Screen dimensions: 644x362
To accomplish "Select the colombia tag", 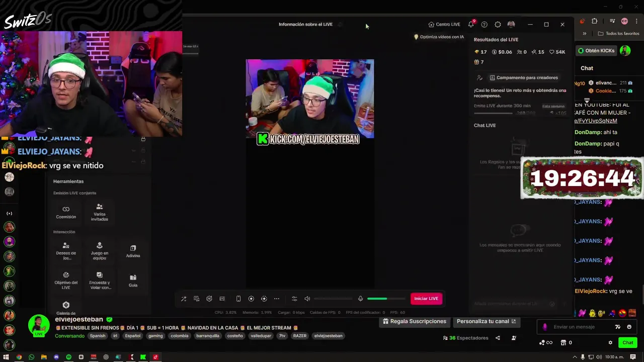I will [180, 336].
